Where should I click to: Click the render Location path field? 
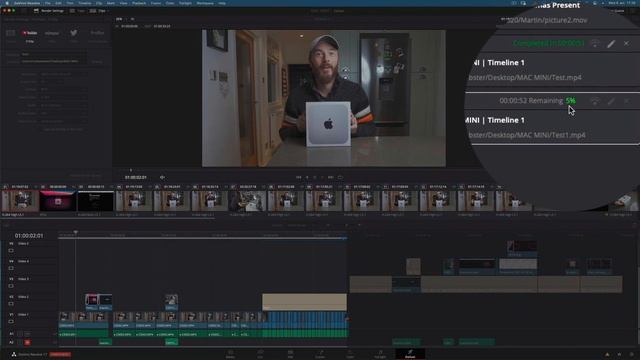point(53,61)
